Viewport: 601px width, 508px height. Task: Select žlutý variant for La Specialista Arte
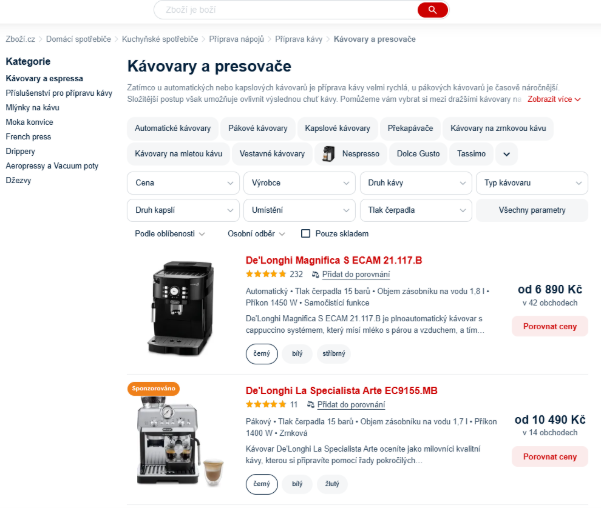332,484
